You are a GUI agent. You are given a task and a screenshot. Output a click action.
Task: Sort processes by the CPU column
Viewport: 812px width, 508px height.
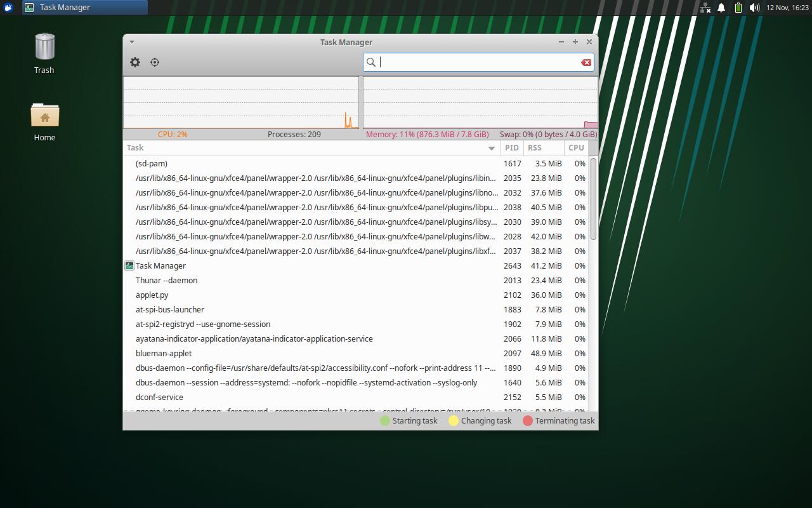576,148
